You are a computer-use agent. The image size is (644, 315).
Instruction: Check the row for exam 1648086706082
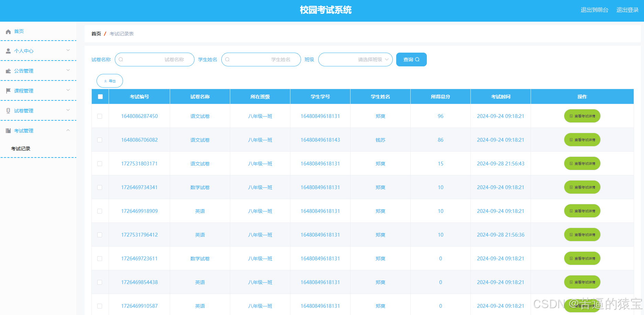pyautogui.click(x=100, y=140)
